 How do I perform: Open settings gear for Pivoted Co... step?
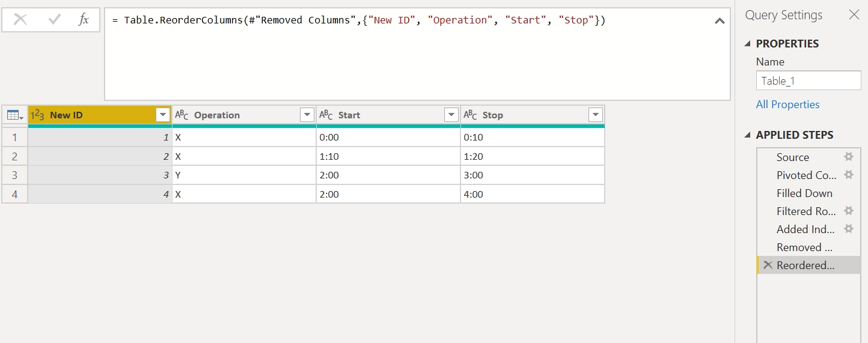click(x=849, y=175)
